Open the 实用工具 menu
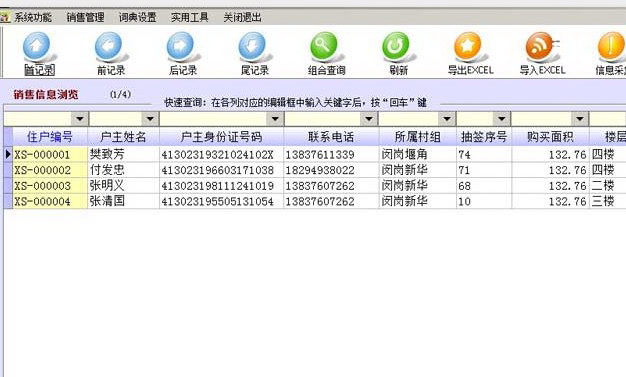The image size is (626, 377). (x=190, y=17)
